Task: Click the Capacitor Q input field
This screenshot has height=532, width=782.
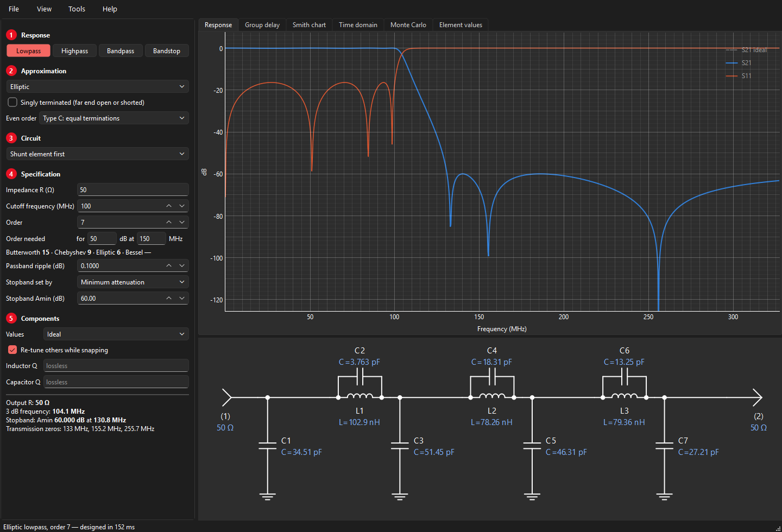Action: click(116, 382)
